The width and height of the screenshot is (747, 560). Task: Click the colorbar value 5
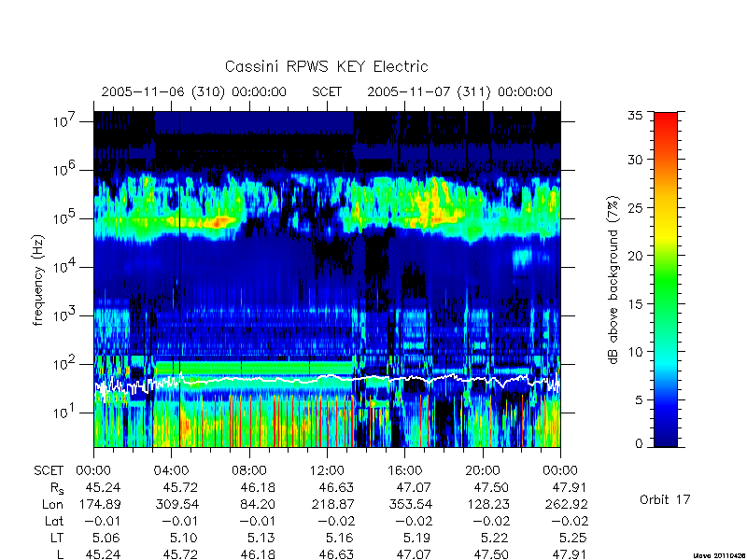639,400
